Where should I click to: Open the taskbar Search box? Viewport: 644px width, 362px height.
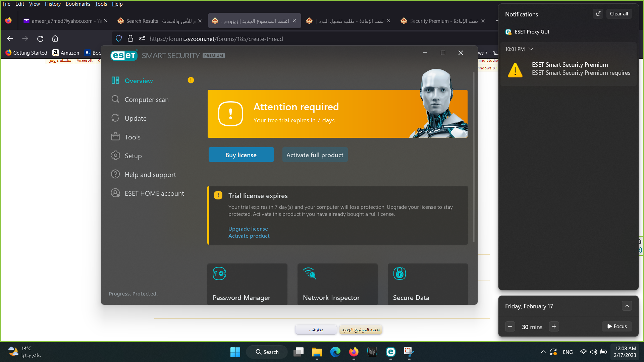click(267, 352)
